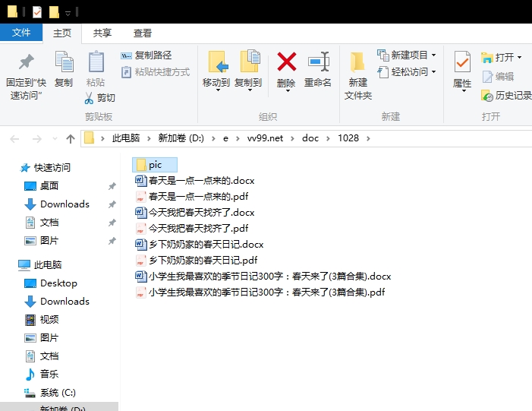The width and height of the screenshot is (532, 411).
Task: Click the Move to (移动到) icon
Action: (217, 62)
